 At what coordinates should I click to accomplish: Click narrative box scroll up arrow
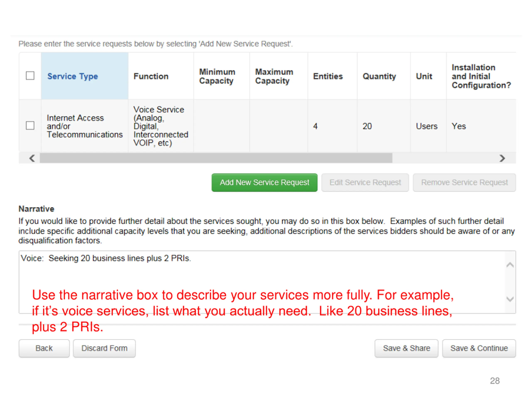point(510,265)
